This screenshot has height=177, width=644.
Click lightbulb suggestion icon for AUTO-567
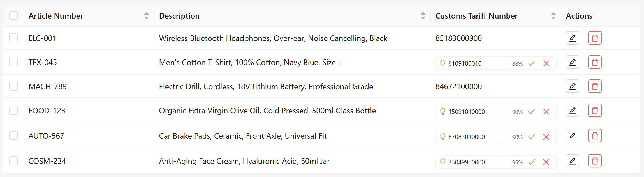coord(443,137)
